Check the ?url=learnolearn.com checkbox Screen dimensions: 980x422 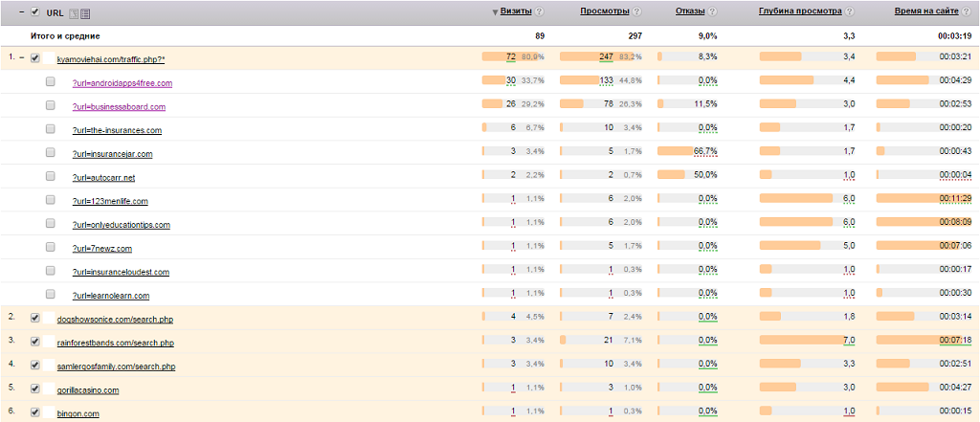[51, 295]
